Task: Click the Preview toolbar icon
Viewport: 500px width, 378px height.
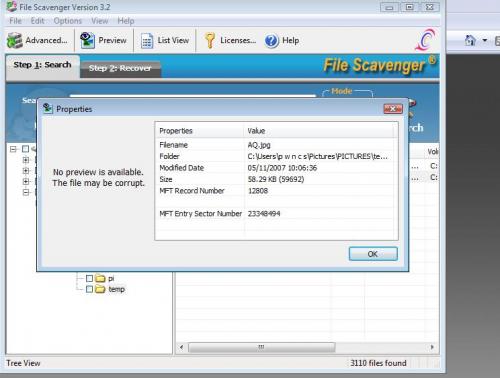Action: (88, 40)
